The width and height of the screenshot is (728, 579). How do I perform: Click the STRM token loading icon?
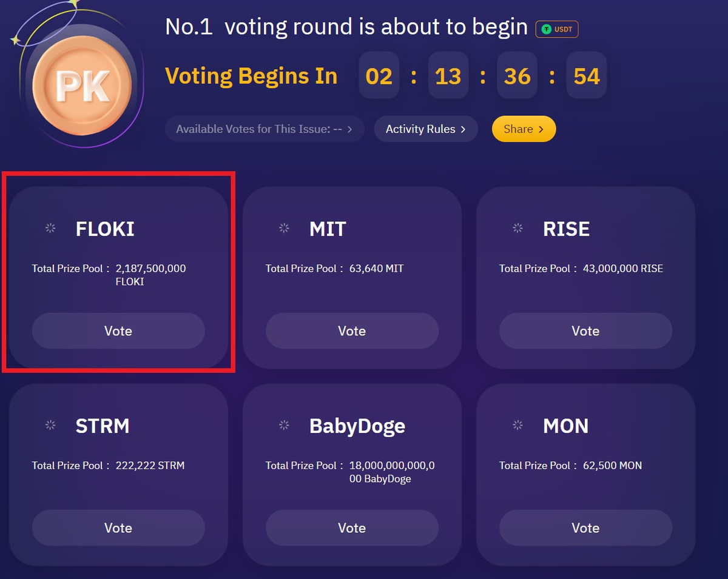click(x=50, y=426)
